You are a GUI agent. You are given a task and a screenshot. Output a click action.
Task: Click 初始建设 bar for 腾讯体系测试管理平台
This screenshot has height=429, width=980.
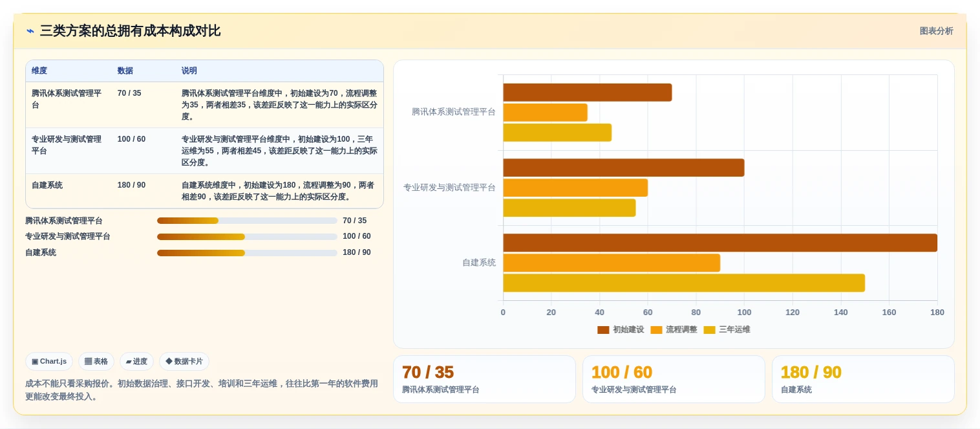click(x=588, y=93)
